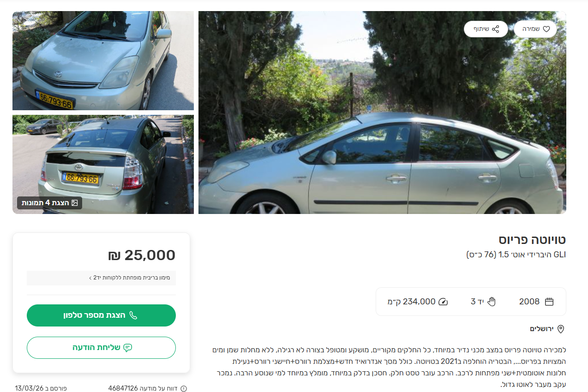Viewport: 588px width, 392px height.
Task: Toggle the שמירה favorite for this listing
Action: tap(534, 29)
